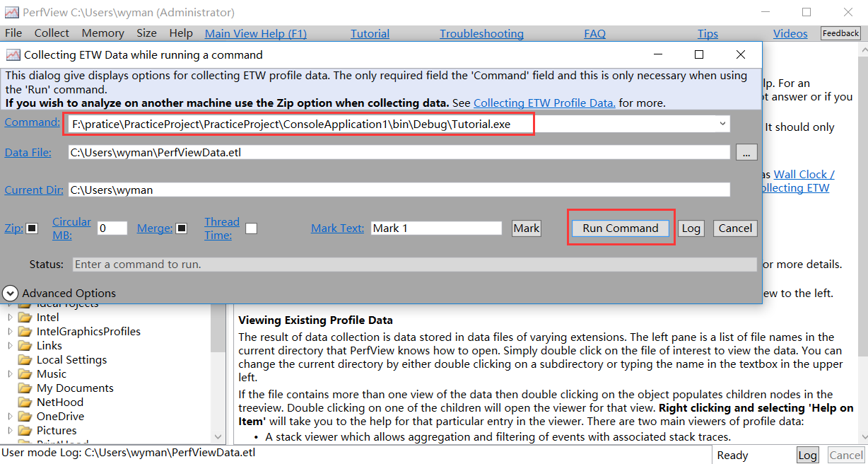Click the Mark button
The image size is (868, 464).
[x=527, y=228]
